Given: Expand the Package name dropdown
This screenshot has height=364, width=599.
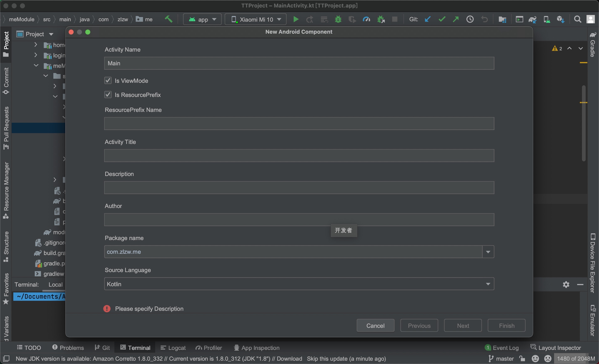Looking at the screenshot, I should point(488,251).
